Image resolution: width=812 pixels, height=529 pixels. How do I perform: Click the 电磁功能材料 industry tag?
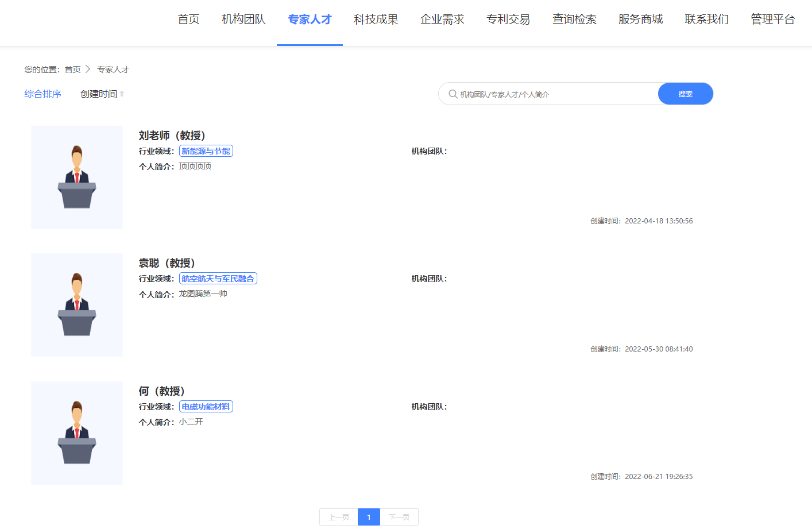point(206,407)
